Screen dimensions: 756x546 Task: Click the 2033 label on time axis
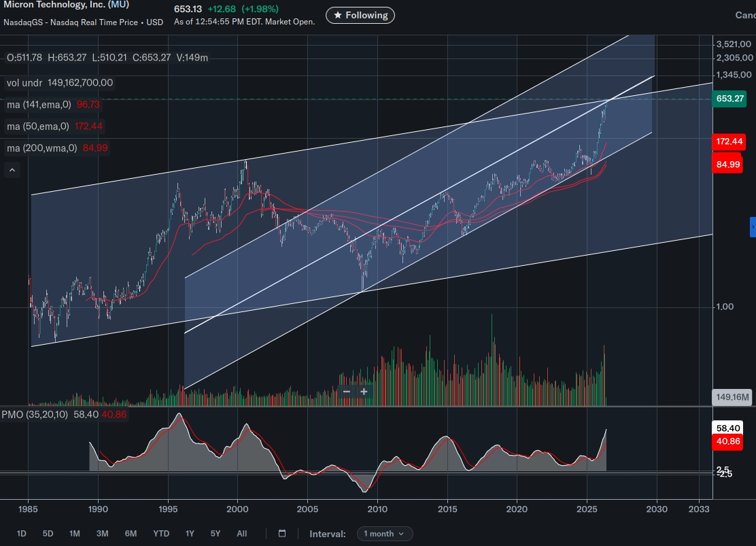(x=699, y=509)
